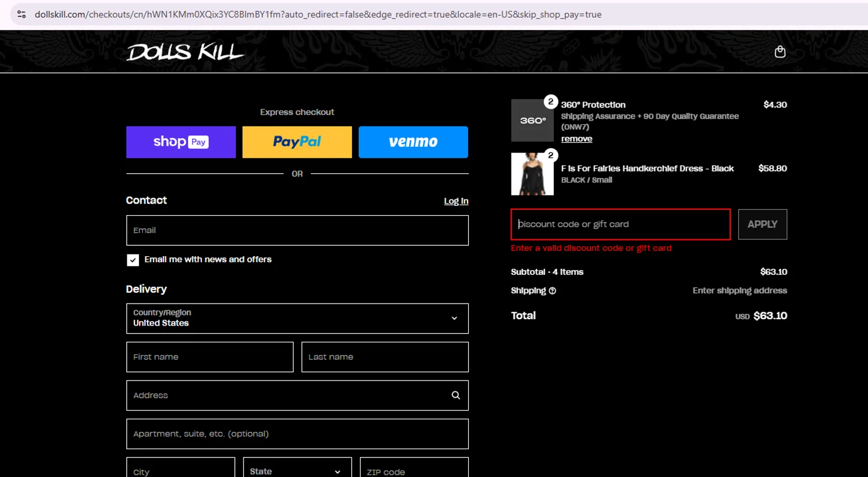Click the invalid discount code error message
868x477 pixels.
tap(591, 248)
